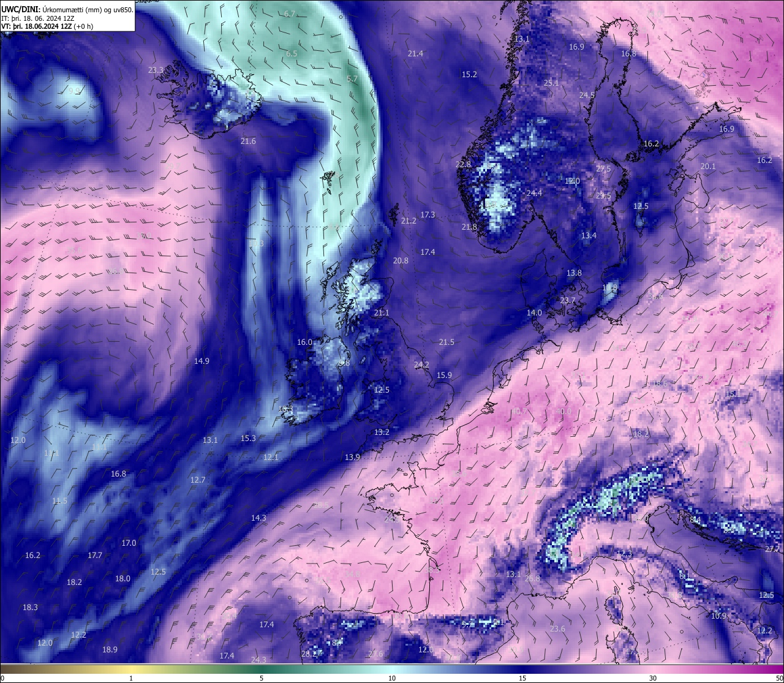Click the 21.1 value near Scotland
The height and width of the screenshot is (683, 784).
[x=381, y=313]
